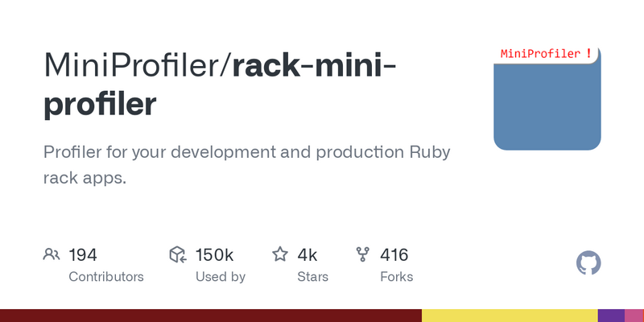Open the rack-mini-profiler repository name
This screenshot has height=322, width=644.
tap(220, 85)
